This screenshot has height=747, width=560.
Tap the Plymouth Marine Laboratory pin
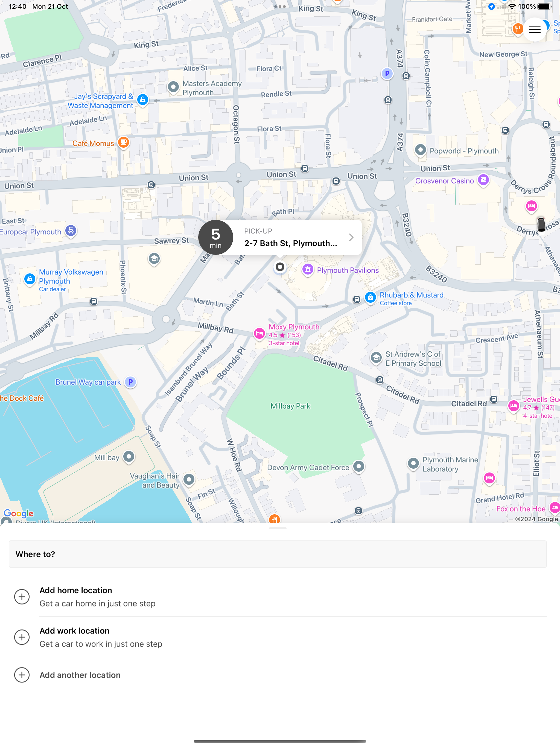click(x=413, y=463)
